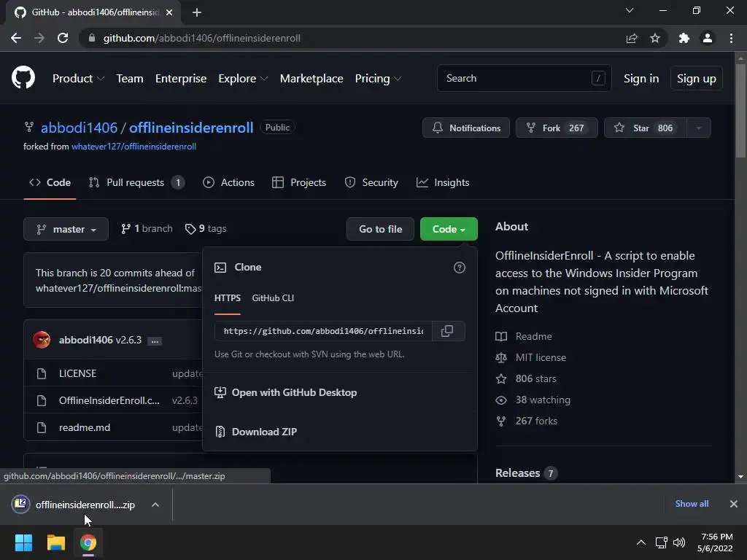Open the Product dropdown menu
The width and height of the screenshot is (747, 560).
tap(78, 79)
